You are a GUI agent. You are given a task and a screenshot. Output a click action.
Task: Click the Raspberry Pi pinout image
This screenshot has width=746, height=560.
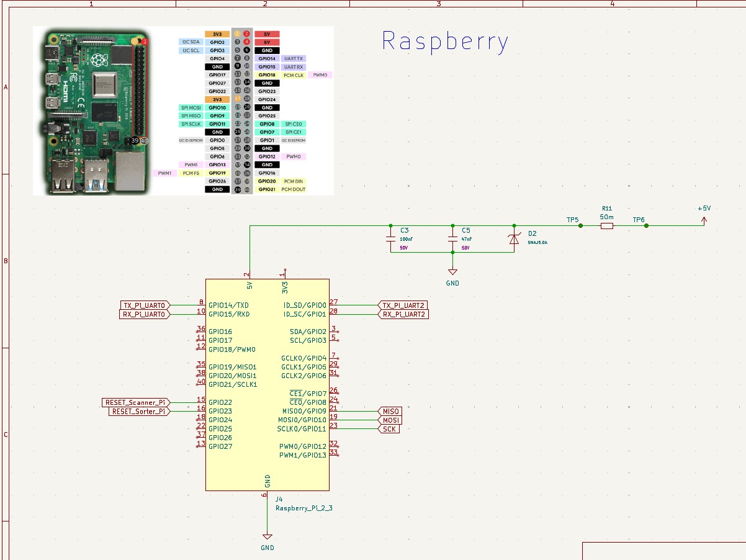pos(183,111)
